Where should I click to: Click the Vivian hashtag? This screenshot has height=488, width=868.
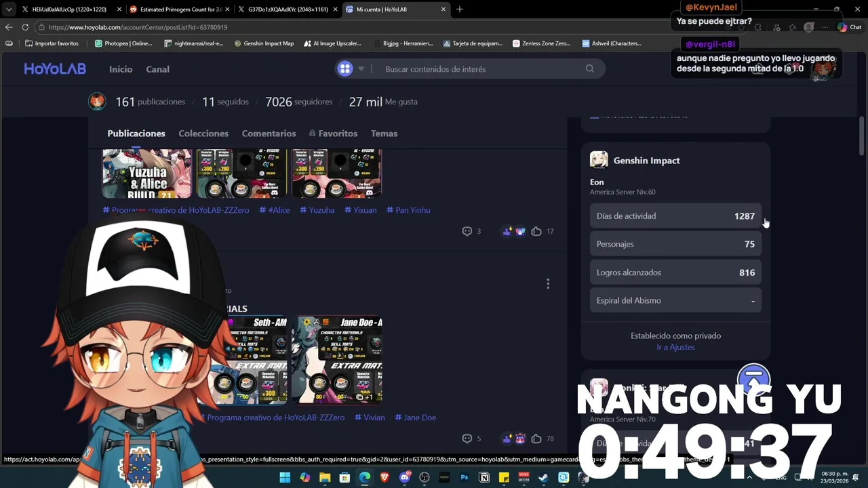click(370, 418)
